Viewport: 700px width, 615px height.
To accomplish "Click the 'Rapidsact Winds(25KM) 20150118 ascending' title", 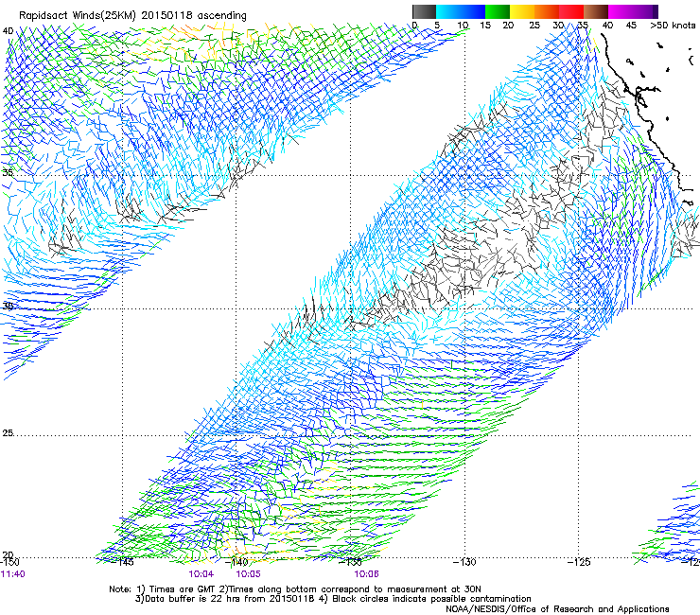I will pos(132,16).
